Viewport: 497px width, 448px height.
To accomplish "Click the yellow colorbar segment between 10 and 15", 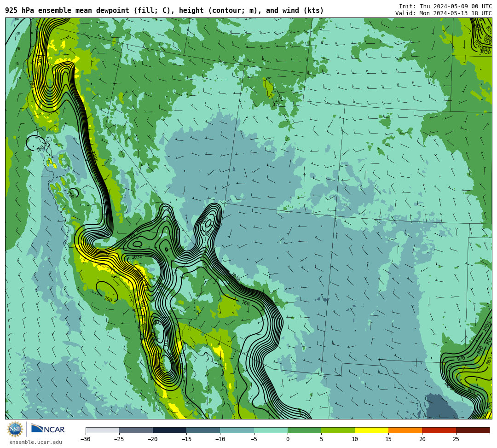I will [371, 430].
